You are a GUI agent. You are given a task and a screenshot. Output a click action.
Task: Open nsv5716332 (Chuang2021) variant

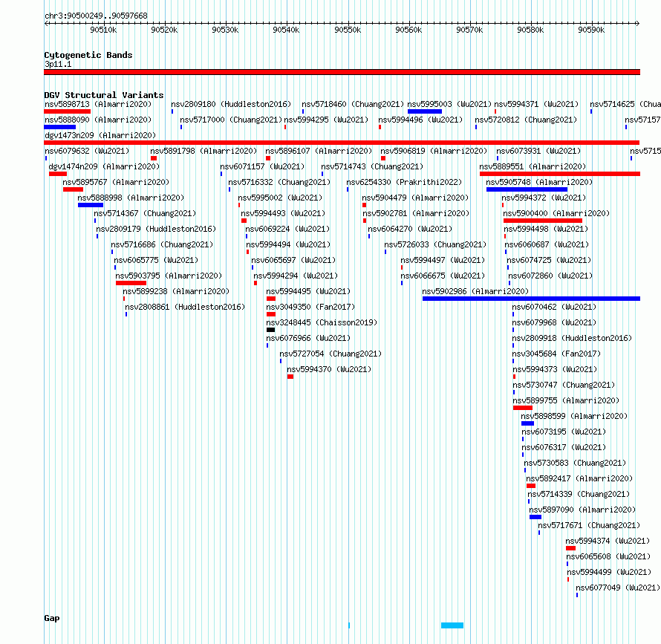click(279, 182)
